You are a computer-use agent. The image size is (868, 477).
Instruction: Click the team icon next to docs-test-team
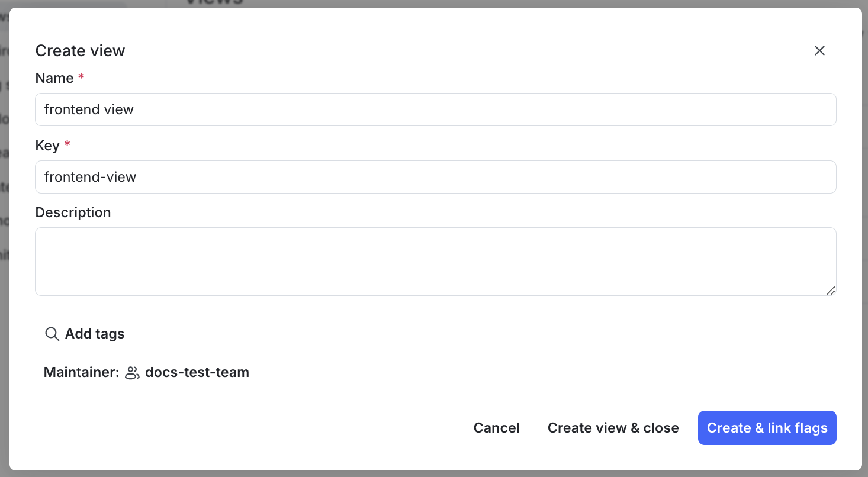(131, 372)
